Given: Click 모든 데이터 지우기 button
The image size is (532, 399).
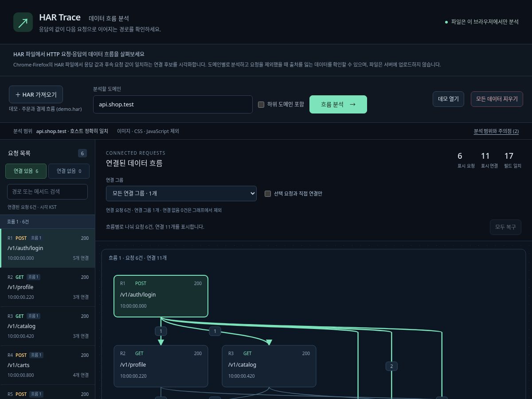Looking at the screenshot, I should (x=497, y=99).
